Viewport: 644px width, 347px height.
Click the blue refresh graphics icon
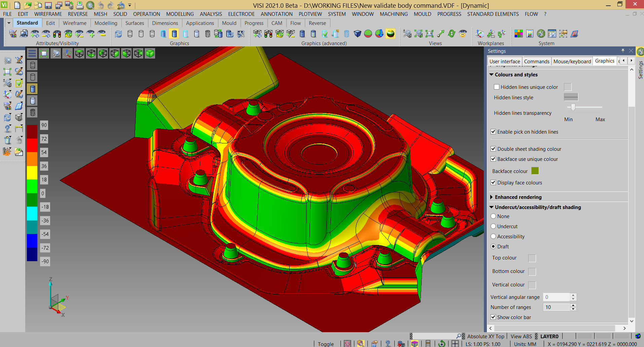coord(118,34)
